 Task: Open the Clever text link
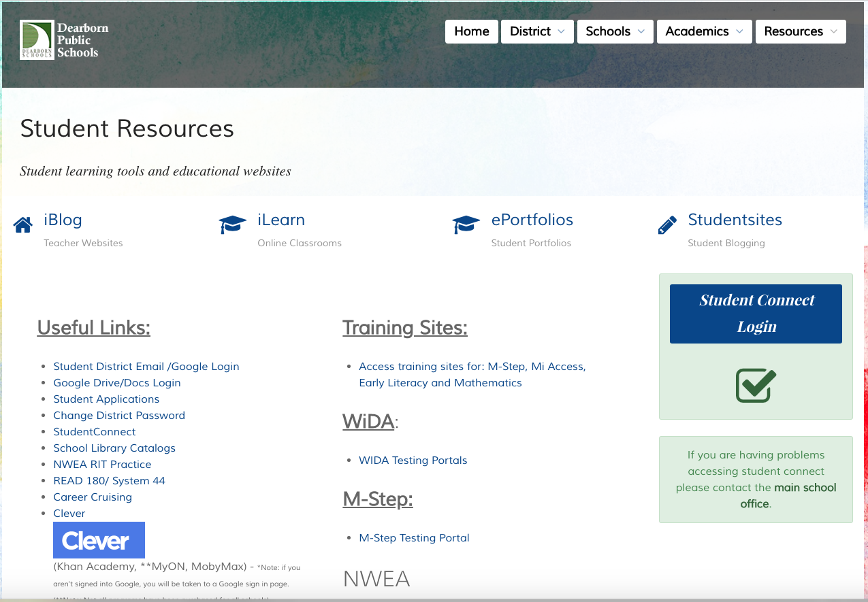69,513
